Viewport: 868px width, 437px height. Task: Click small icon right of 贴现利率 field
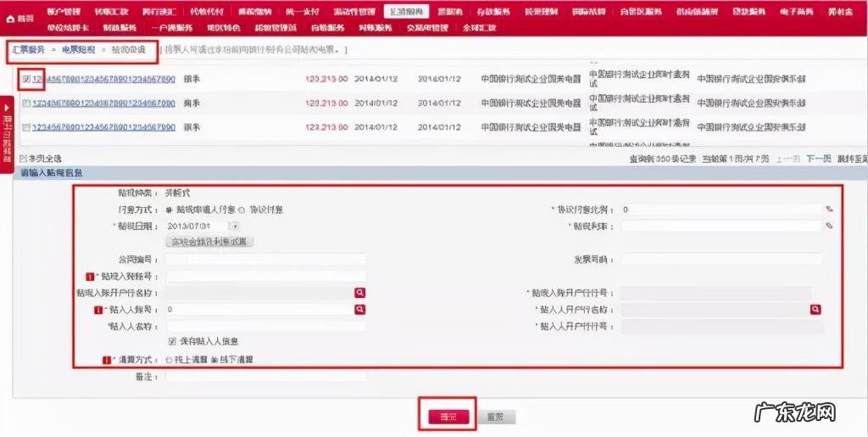click(x=829, y=226)
